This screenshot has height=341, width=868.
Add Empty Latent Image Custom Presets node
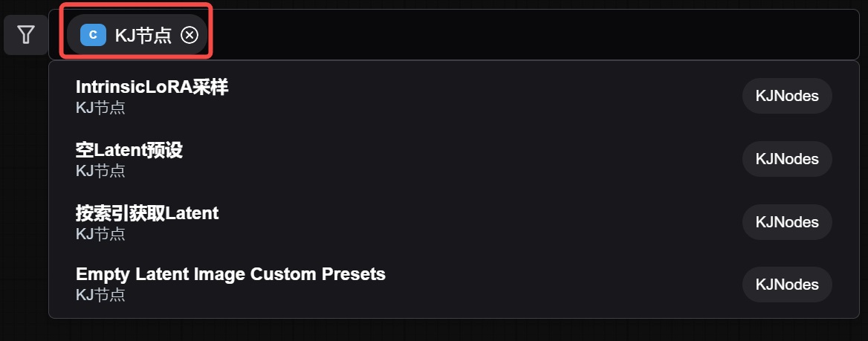pyautogui.click(x=230, y=274)
